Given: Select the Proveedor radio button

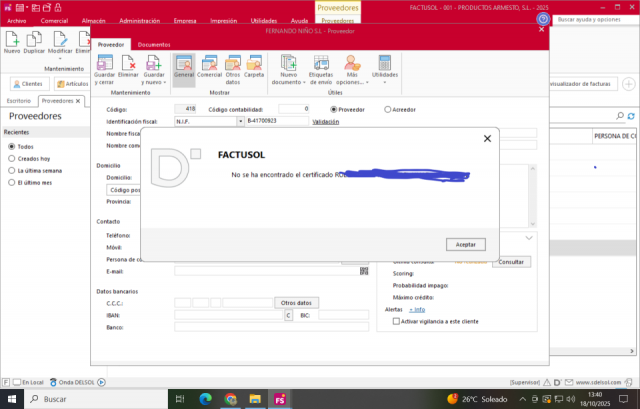Looking at the screenshot, I should click(333, 109).
